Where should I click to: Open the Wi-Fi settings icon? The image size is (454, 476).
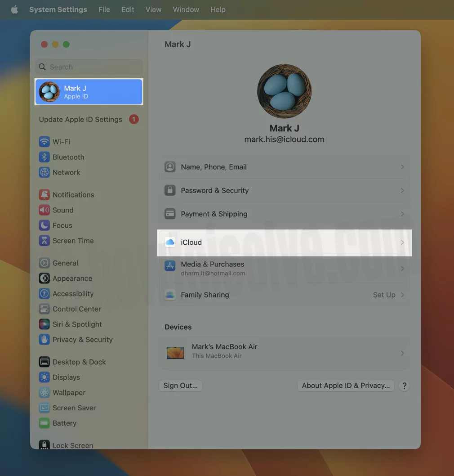coord(45,142)
